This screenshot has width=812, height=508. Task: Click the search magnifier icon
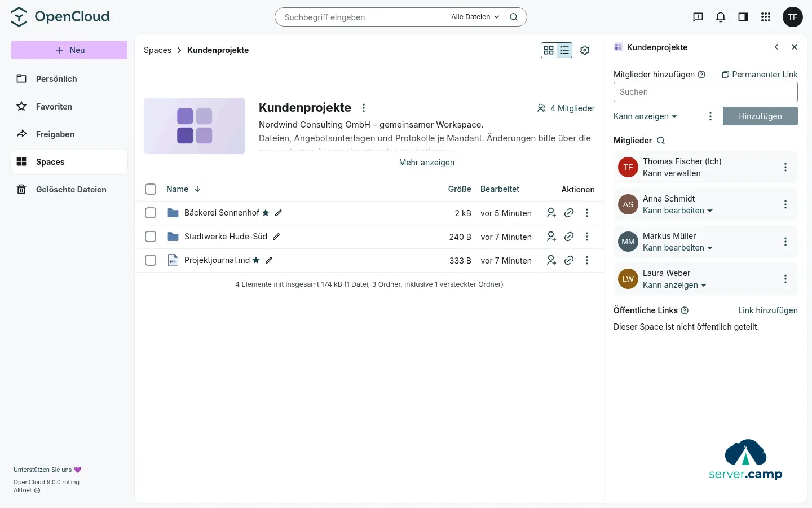point(514,17)
